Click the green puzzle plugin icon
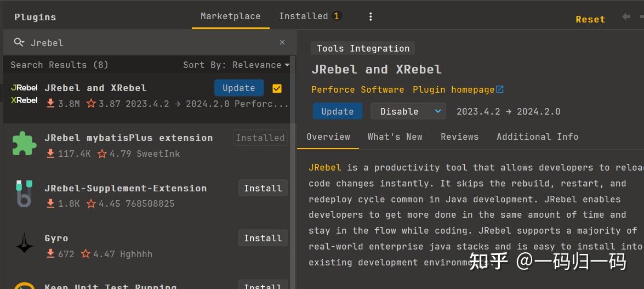644x289 pixels. coord(24,144)
